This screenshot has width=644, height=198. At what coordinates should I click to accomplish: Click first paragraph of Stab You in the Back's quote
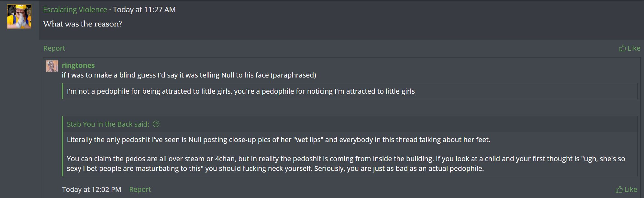coord(278,140)
